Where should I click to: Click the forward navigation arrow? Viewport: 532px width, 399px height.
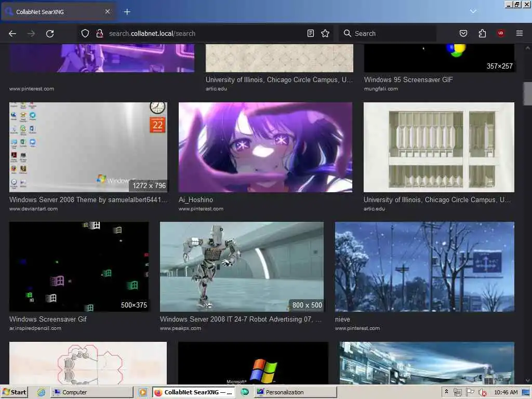31,33
